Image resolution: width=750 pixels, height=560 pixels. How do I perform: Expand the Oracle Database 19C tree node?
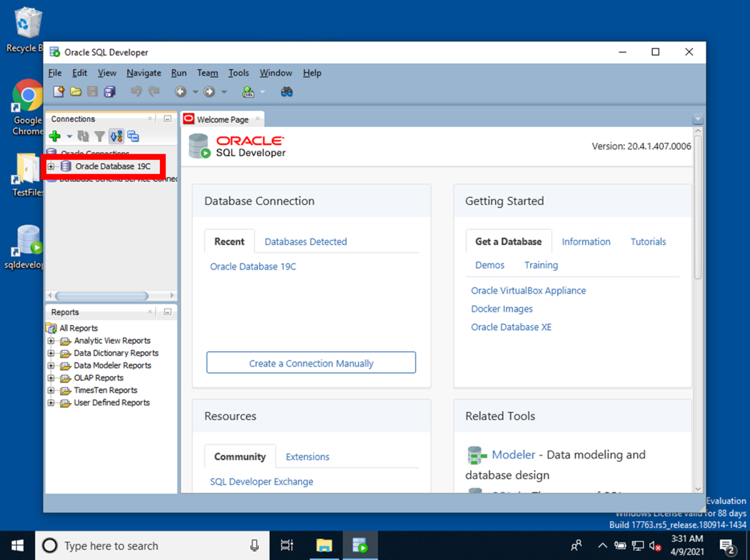(x=51, y=166)
